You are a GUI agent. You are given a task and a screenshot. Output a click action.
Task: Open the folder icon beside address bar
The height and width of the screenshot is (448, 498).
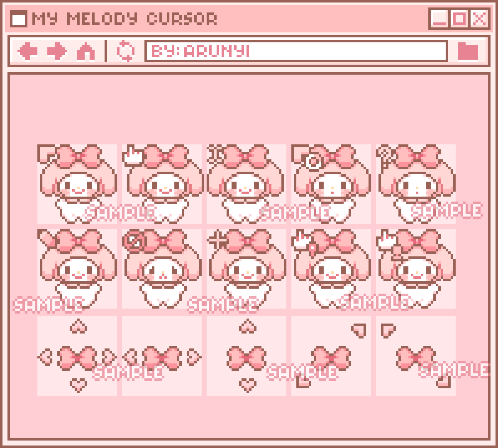click(468, 51)
